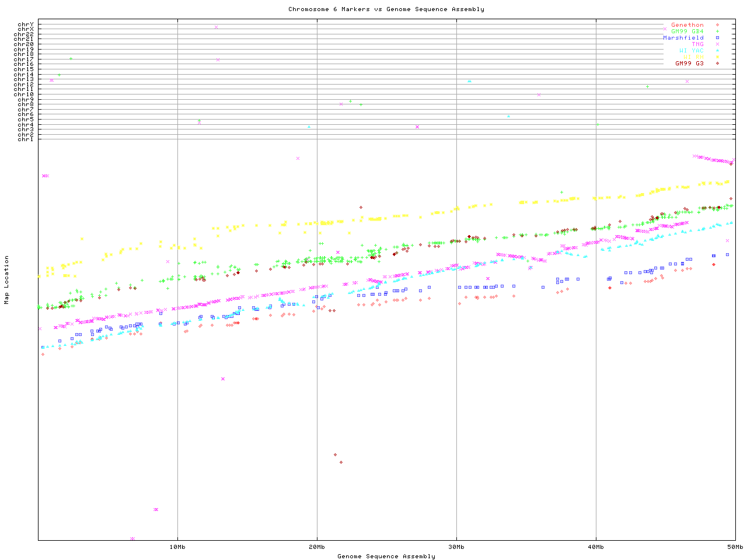
Task: Click the 10Mb x-axis tick label
Action: 177,547
